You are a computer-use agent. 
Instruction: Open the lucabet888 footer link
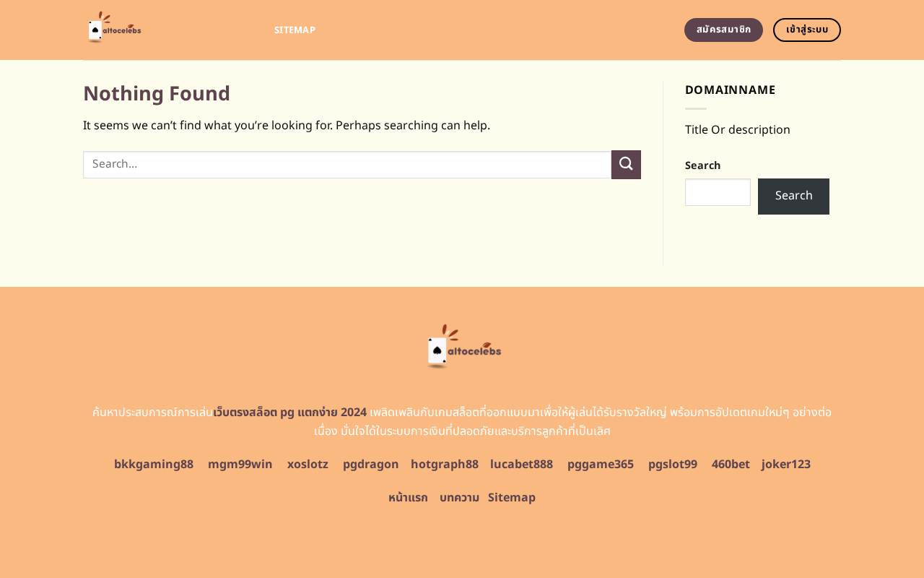click(521, 464)
